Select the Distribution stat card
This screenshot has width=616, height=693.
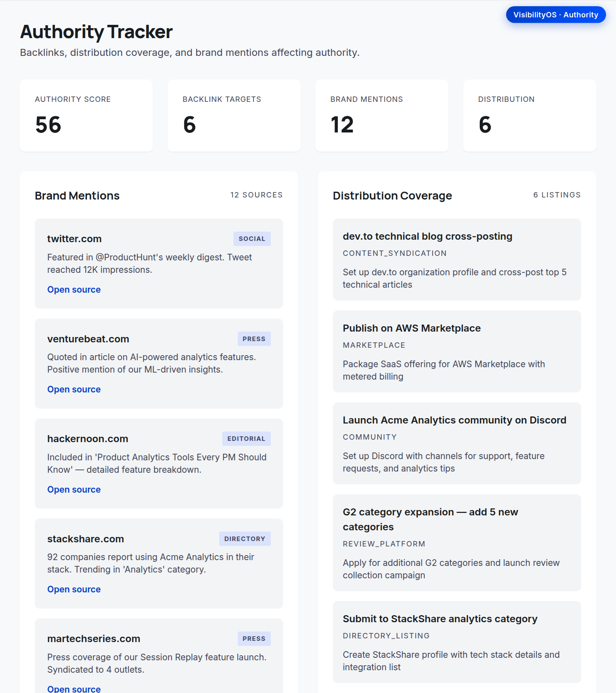point(529,115)
